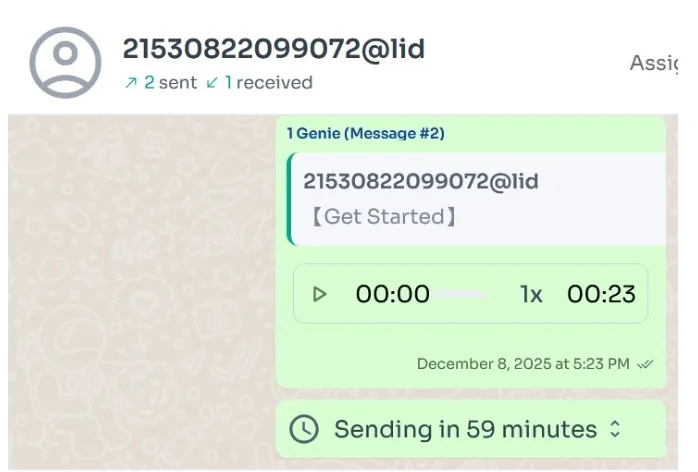Click the clock icon beside the sending timer
The width and height of the screenshot is (698, 472).
pos(304,430)
